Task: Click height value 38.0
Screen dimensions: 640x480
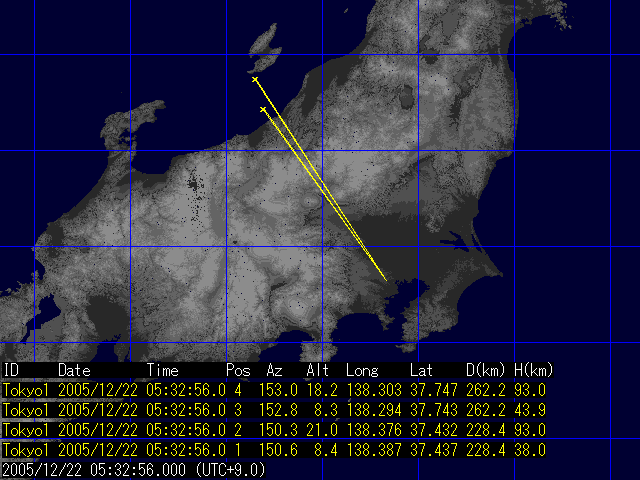Action: (x=530, y=450)
